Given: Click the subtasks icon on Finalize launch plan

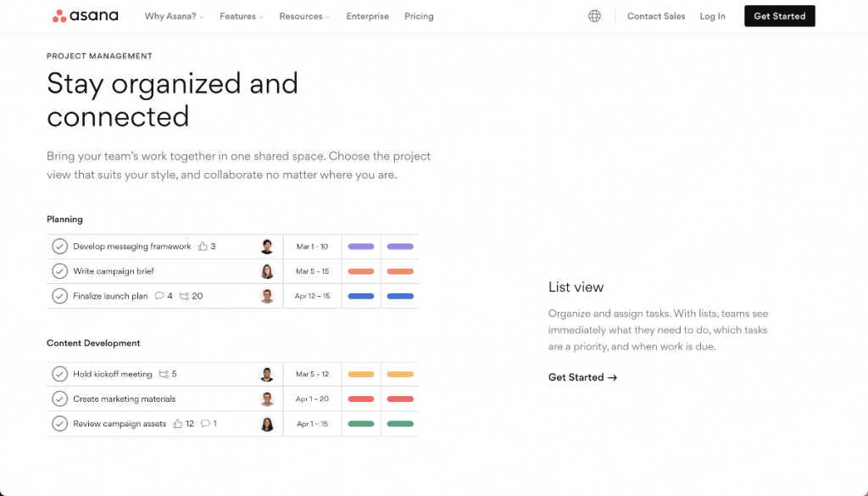Looking at the screenshot, I should (183, 296).
